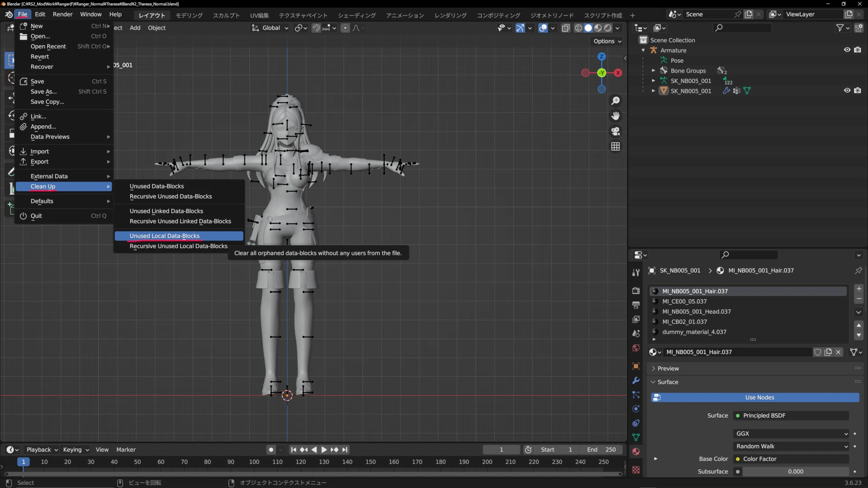Switch to orthographic grid view icon
The width and height of the screenshot is (868, 488).
(x=615, y=147)
